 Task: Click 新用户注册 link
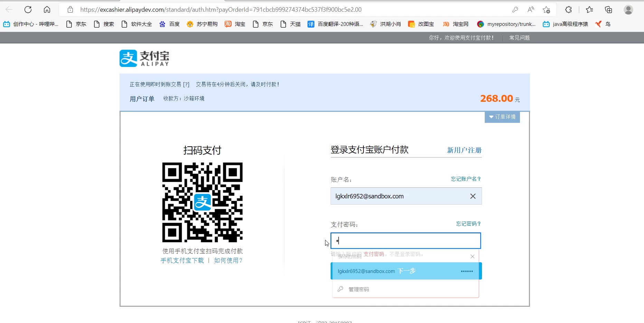(464, 150)
